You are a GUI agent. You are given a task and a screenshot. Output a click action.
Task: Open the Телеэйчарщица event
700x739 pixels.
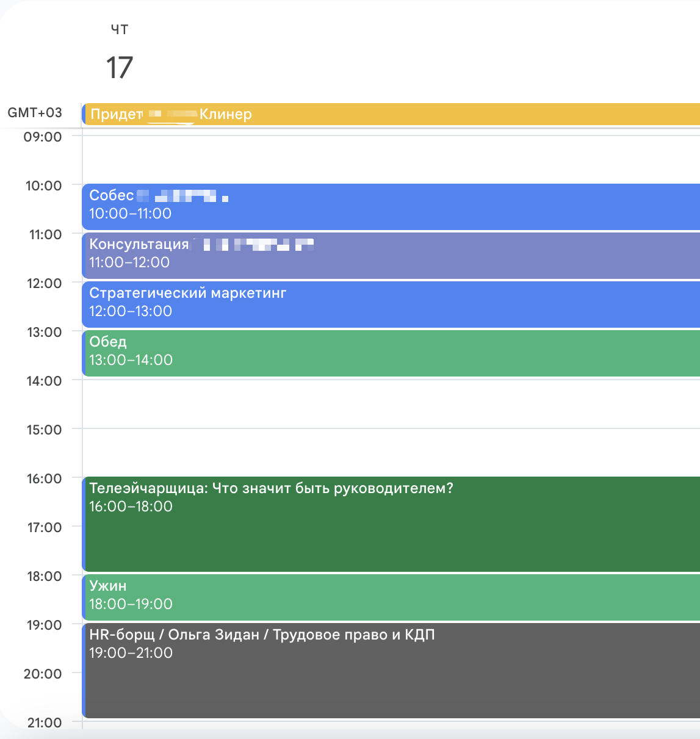(391, 524)
